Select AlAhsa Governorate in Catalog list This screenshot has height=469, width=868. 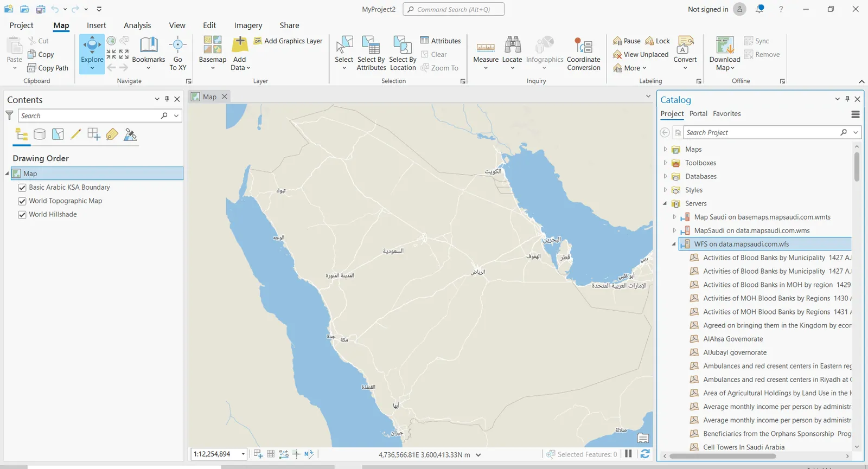(733, 339)
